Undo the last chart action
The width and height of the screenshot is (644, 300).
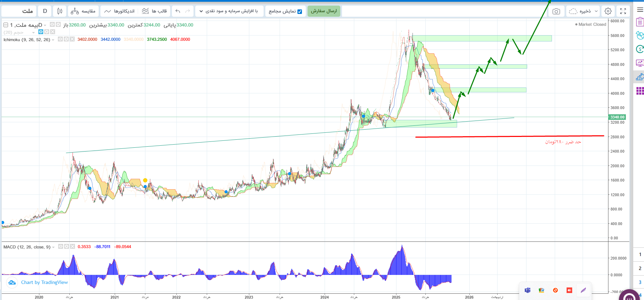178,11
